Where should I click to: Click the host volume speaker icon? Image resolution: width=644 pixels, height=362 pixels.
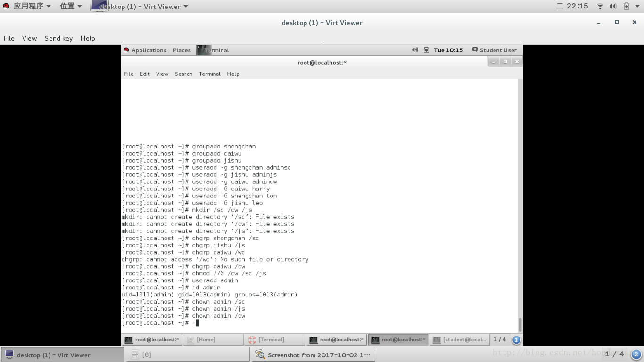pyautogui.click(x=613, y=6)
